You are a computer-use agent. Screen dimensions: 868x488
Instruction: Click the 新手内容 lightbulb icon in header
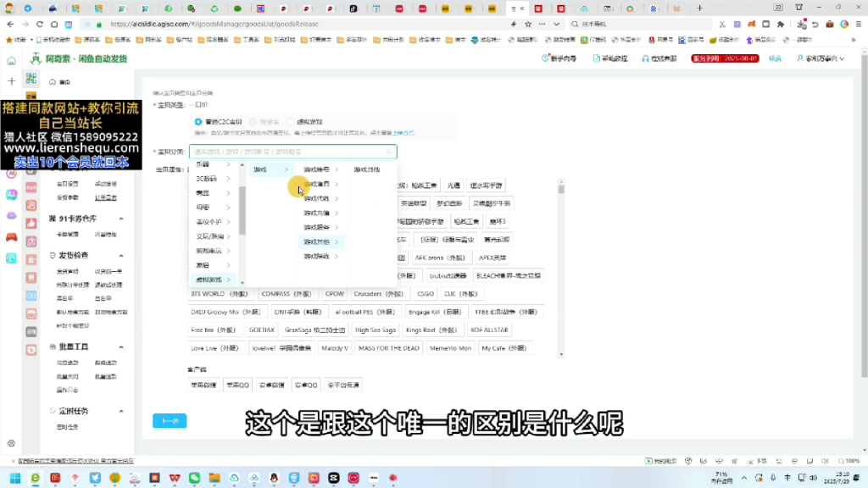(547, 57)
